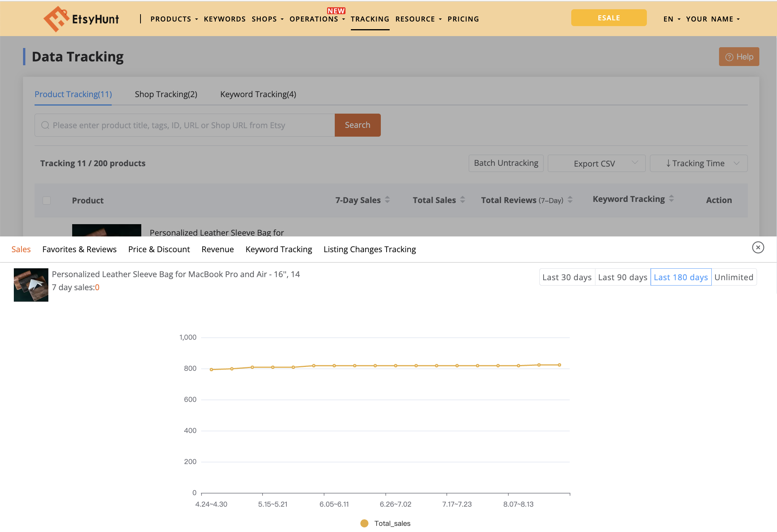Select Unlimited time range

[734, 277]
